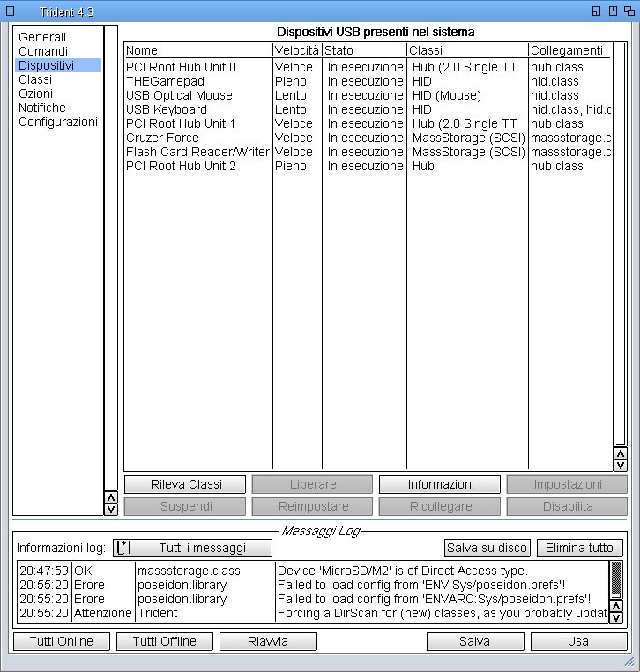Viewport: 640px width, 672px height.
Task: Select the Cruzer Force device row
Action: [162, 138]
